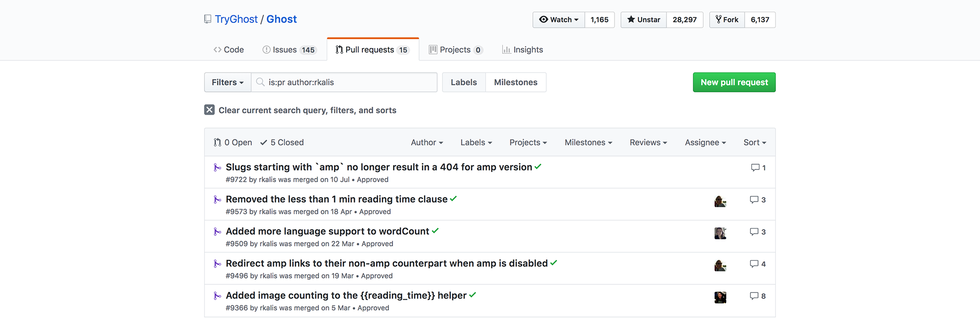Expand the Labels filter dropdown in list header

(476, 142)
